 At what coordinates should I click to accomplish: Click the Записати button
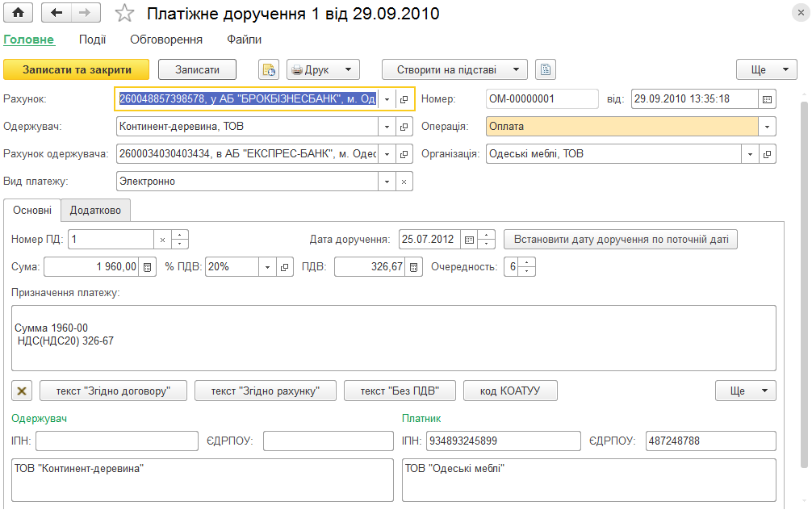click(197, 69)
